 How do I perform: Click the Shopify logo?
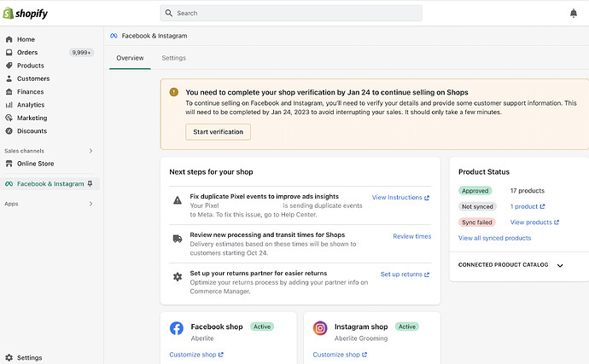[x=25, y=14]
